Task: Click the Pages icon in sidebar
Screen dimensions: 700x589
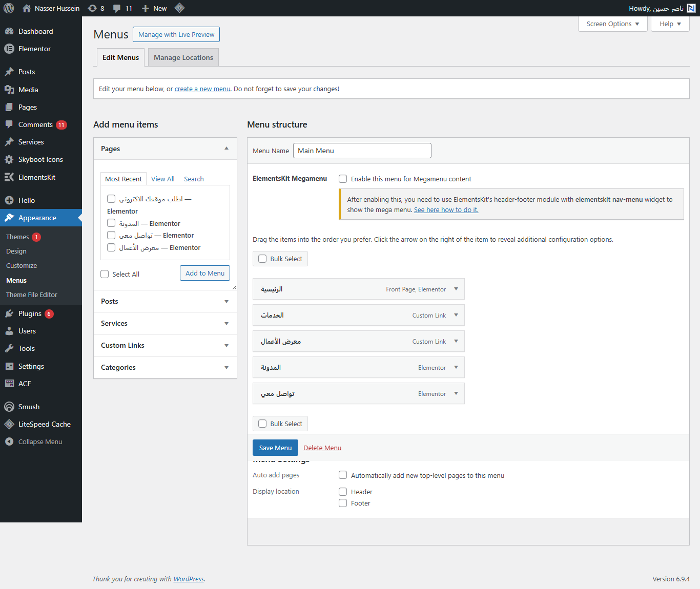Action: pos(9,107)
